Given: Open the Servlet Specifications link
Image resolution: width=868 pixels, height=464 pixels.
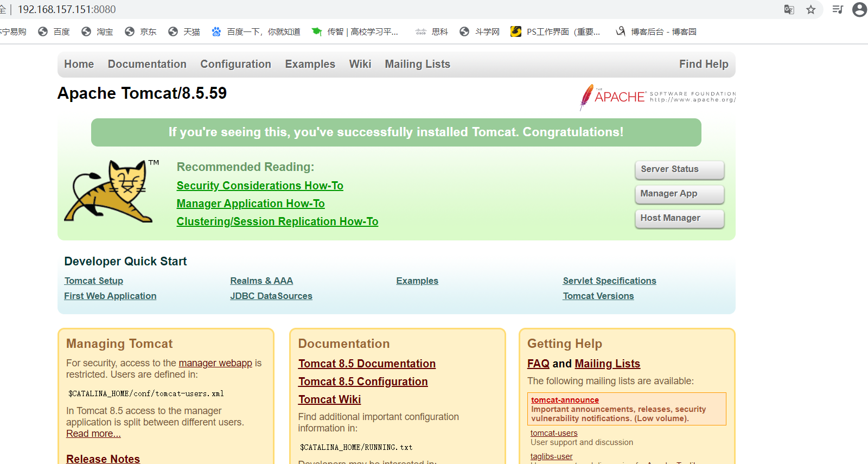Looking at the screenshot, I should pos(610,281).
